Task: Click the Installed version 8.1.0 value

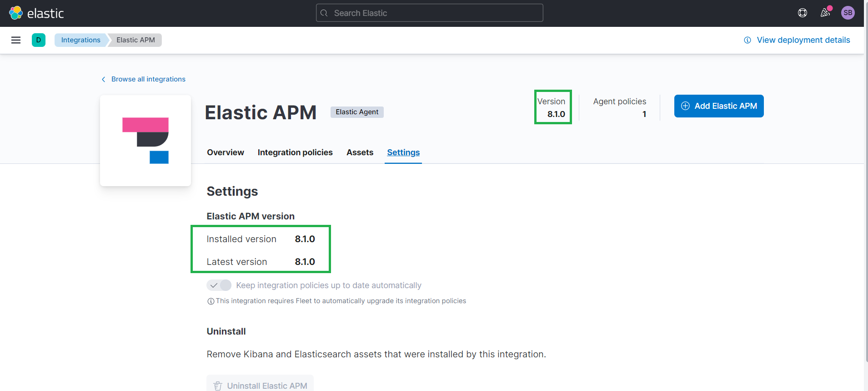Action: pos(305,239)
